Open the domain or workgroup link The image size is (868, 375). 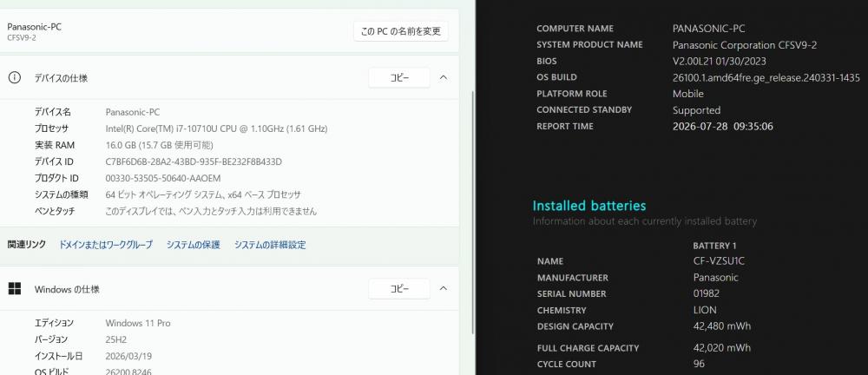click(x=106, y=245)
